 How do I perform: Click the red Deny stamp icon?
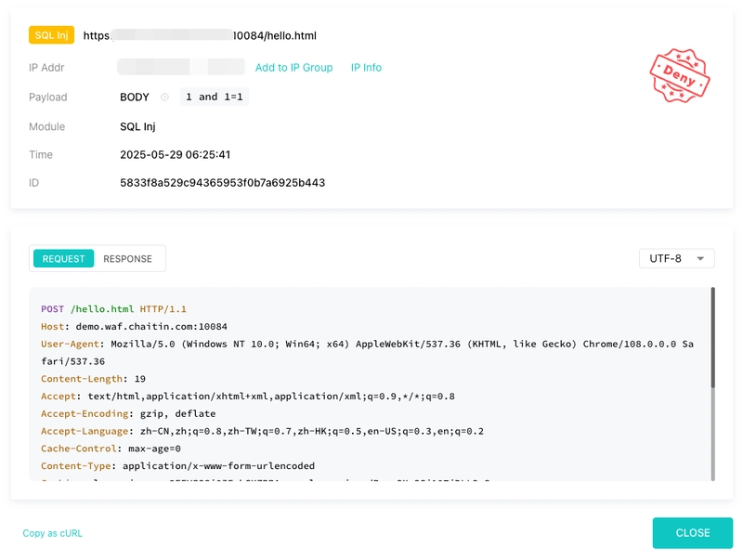[x=680, y=75]
